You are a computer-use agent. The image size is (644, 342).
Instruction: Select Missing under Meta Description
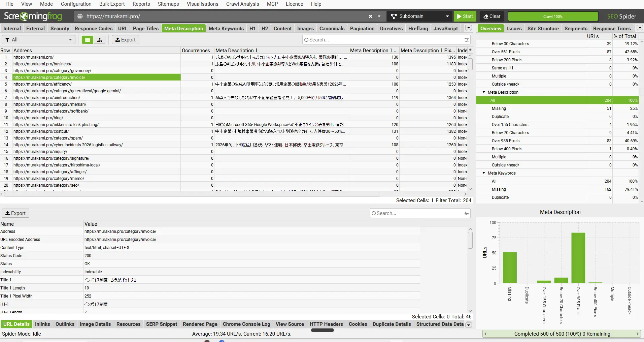pyautogui.click(x=557, y=108)
